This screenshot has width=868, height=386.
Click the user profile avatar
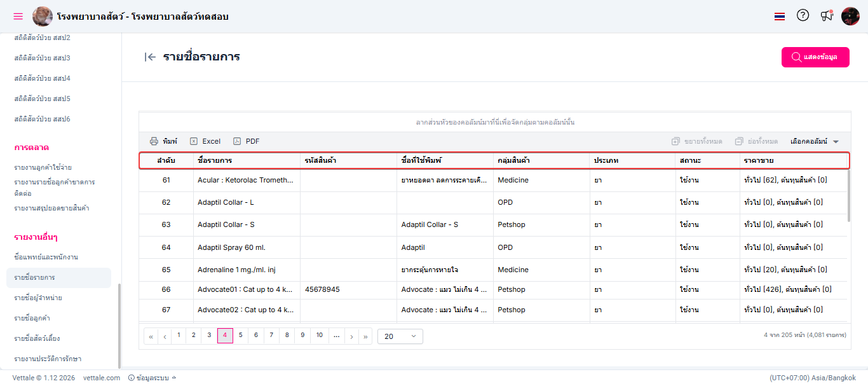pyautogui.click(x=850, y=16)
